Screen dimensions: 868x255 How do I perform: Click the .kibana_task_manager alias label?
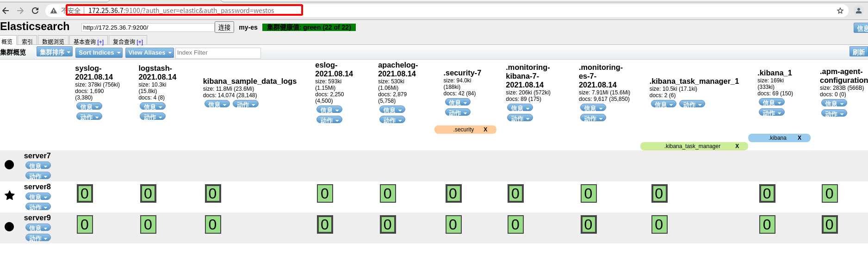coord(692,146)
